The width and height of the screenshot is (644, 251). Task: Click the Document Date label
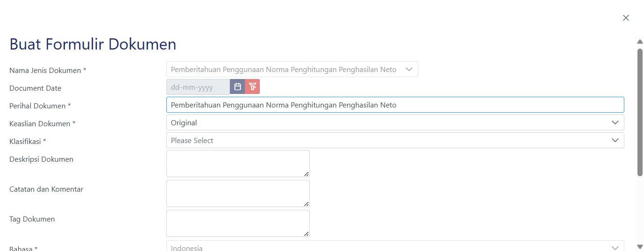35,88
